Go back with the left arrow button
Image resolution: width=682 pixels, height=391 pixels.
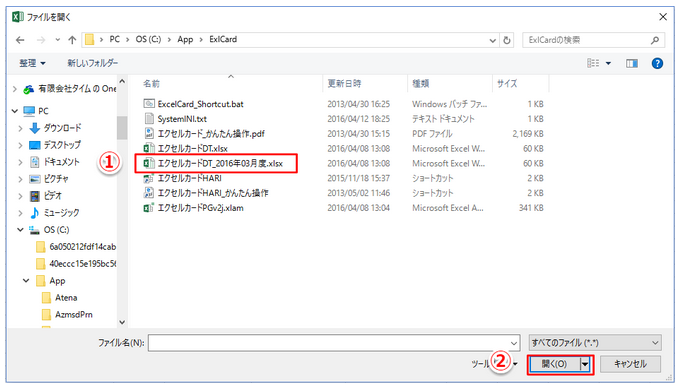[20, 40]
